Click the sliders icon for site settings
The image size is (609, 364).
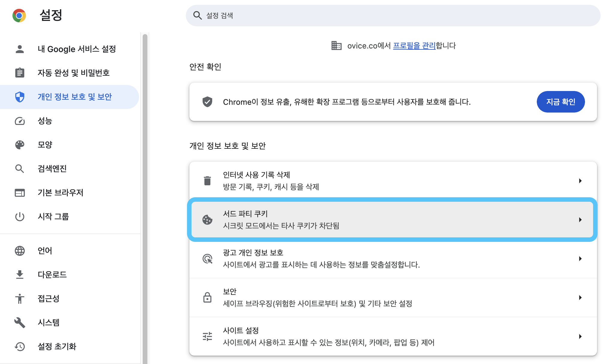(207, 336)
